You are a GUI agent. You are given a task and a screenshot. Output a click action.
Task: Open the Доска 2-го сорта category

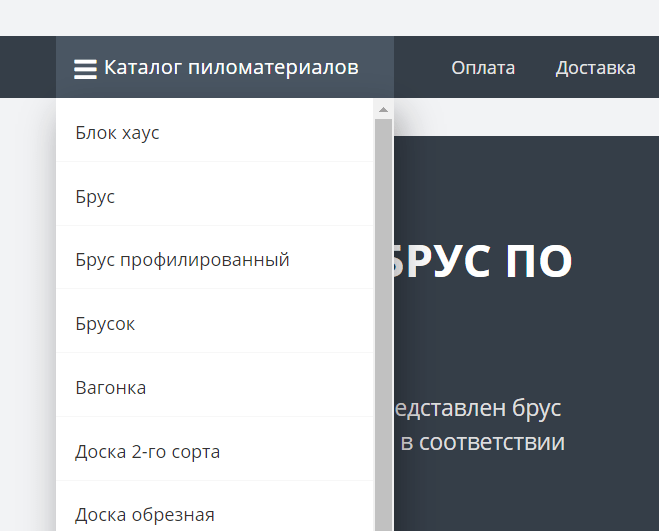(147, 452)
